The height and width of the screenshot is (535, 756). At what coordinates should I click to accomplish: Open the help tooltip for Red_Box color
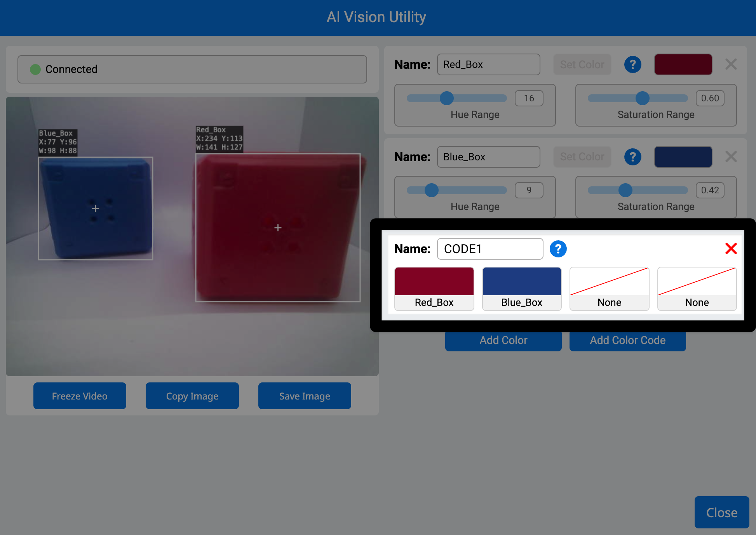tap(632, 64)
